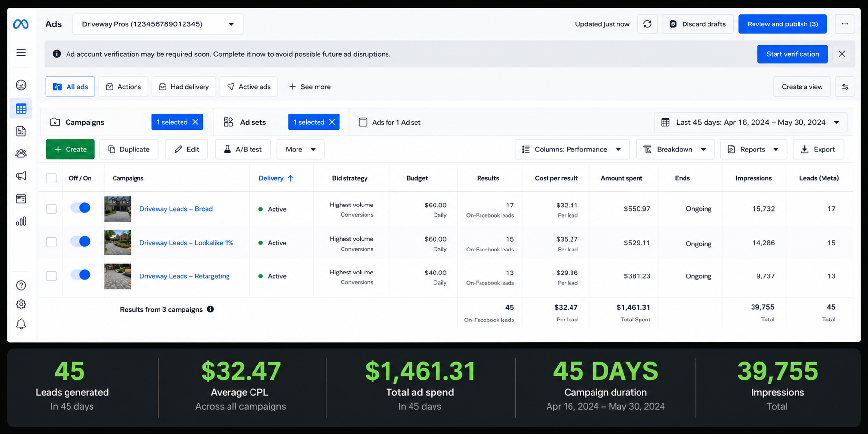The height and width of the screenshot is (434, 868).
Task: Open the notifications bell icon
Action: point(21,324)
